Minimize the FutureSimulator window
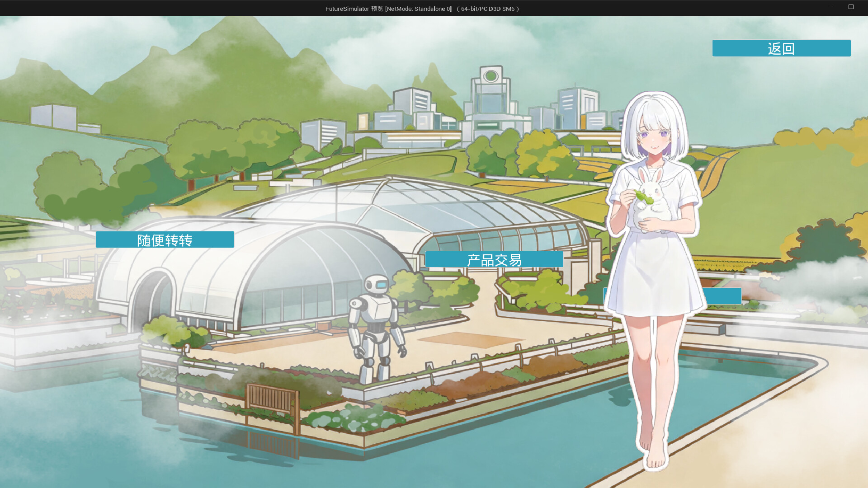 pyautogui.click(x=830, y=7)
